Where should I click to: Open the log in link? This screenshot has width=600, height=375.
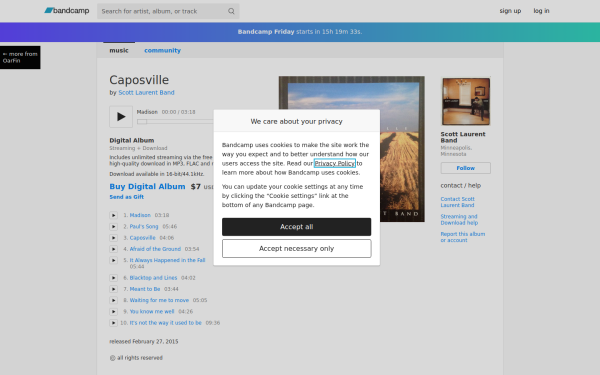[x=541, y=11]
